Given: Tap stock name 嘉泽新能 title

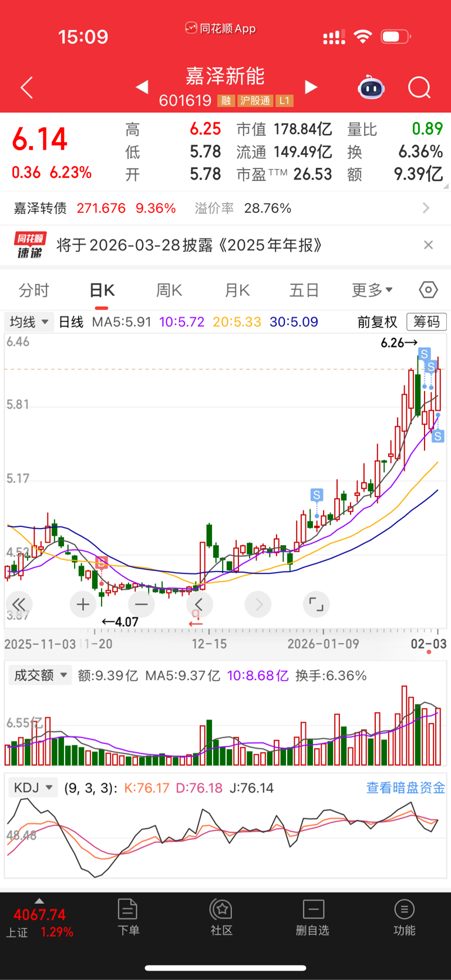Looking at the screenshot, I should coord(225,76).
